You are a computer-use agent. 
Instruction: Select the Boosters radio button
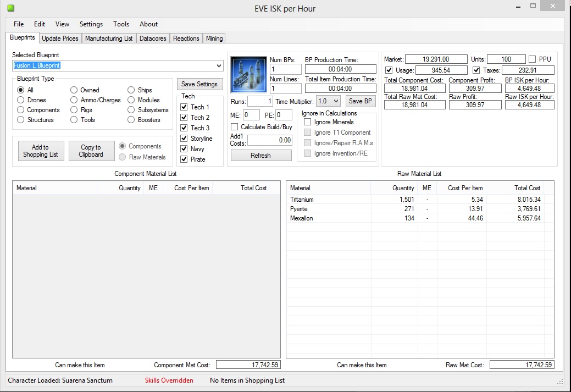point(131,119)
